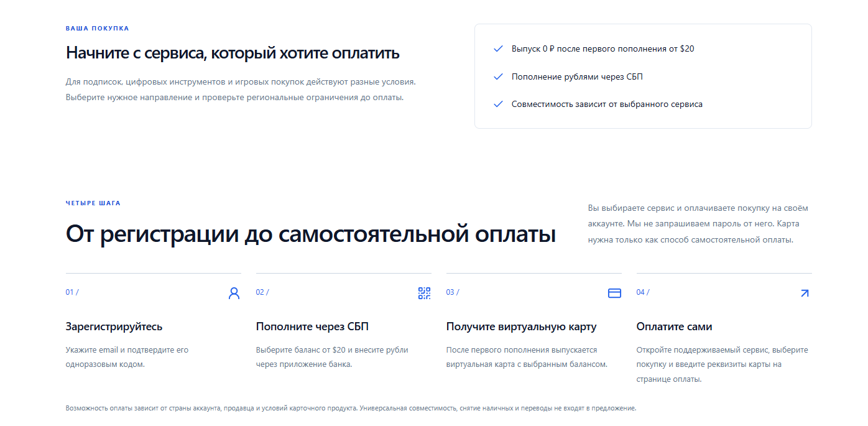Click the checkmark beside 'Совместимость зависит от выбранного сервиса'
This screenshot has height=426, width=868.
tap(498, 104)
